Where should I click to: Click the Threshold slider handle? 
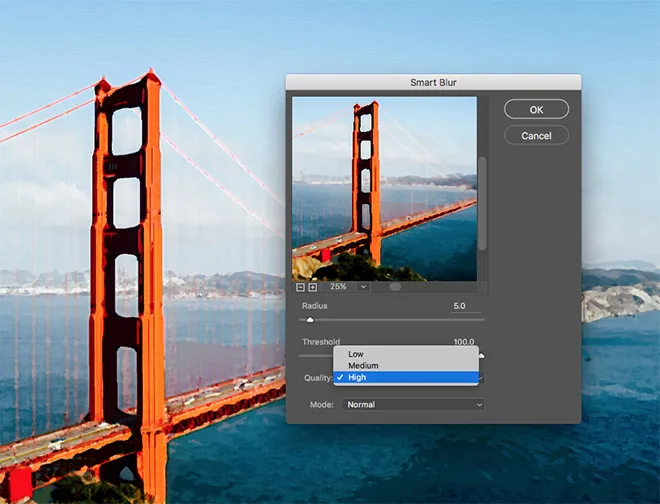[481, 355]
